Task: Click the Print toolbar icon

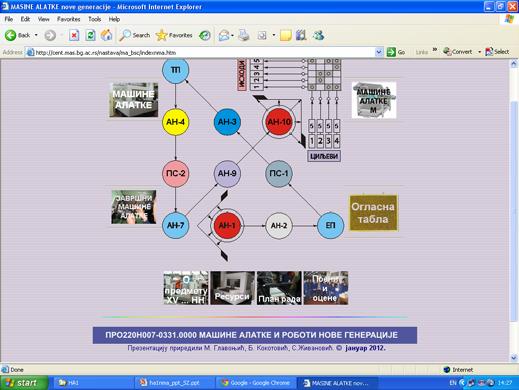Action: click(x=244, y=35)
